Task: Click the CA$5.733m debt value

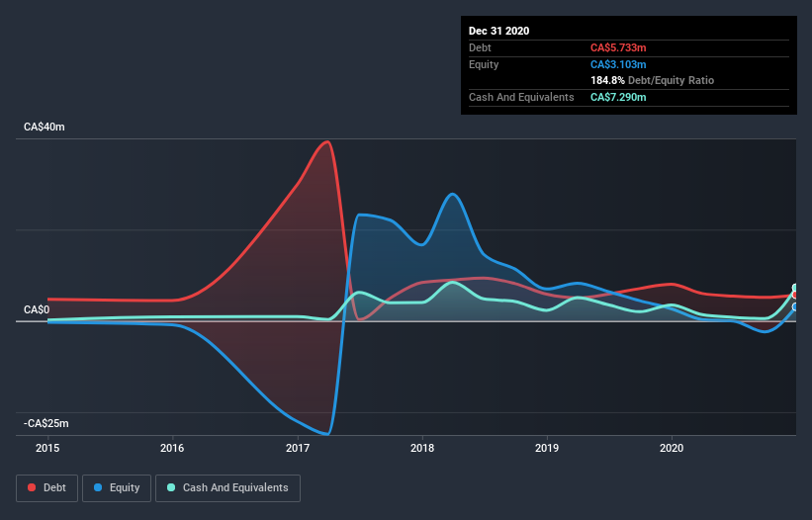Action: (x=618, y=47)
